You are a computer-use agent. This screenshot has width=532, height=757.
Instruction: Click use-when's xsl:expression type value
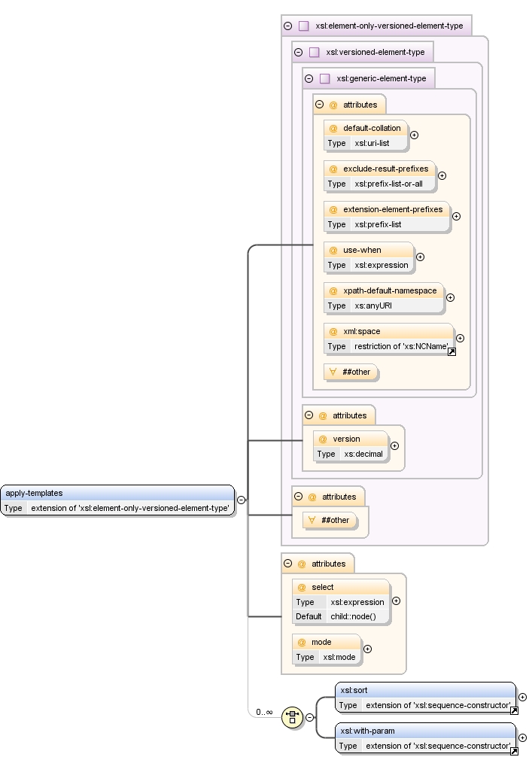pyautogui.click(x=381, y=265)
